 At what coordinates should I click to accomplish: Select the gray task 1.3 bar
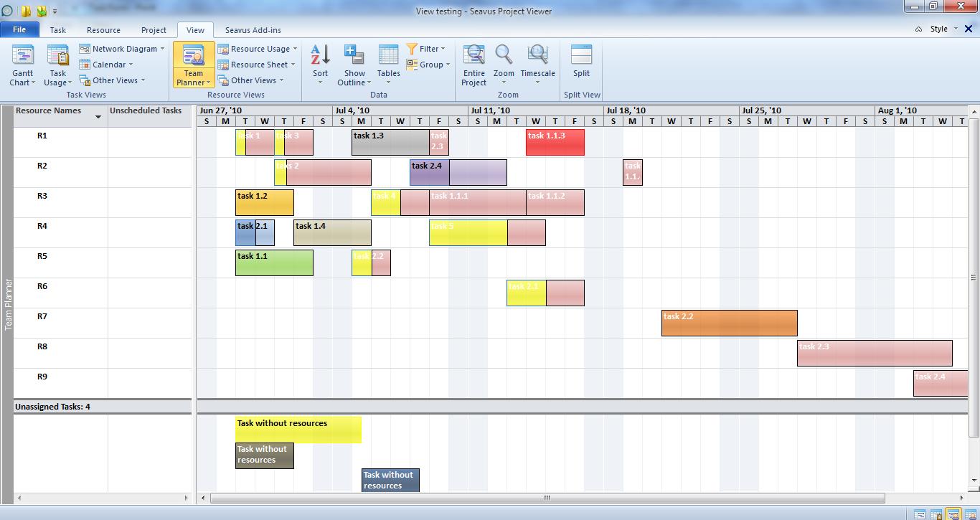click(390, 142)
